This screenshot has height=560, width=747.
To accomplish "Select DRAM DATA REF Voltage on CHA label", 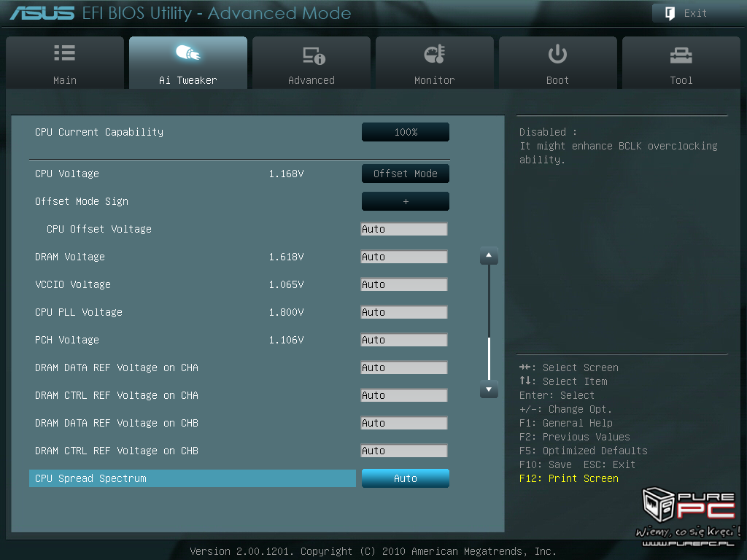I will (116, 367).
